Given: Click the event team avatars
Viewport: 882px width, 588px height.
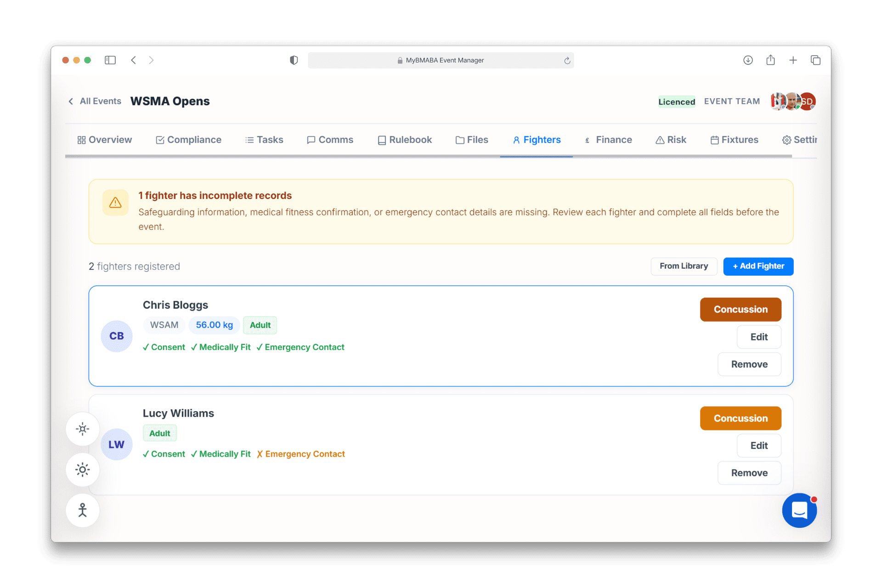Looking at the screenshot, I should pos(793,102).
